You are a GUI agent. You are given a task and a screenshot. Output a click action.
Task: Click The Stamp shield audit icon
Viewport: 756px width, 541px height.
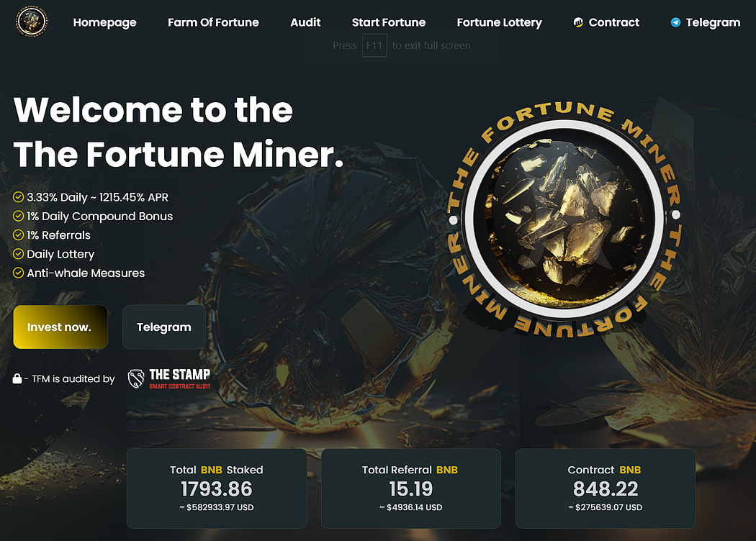point(136,378)
